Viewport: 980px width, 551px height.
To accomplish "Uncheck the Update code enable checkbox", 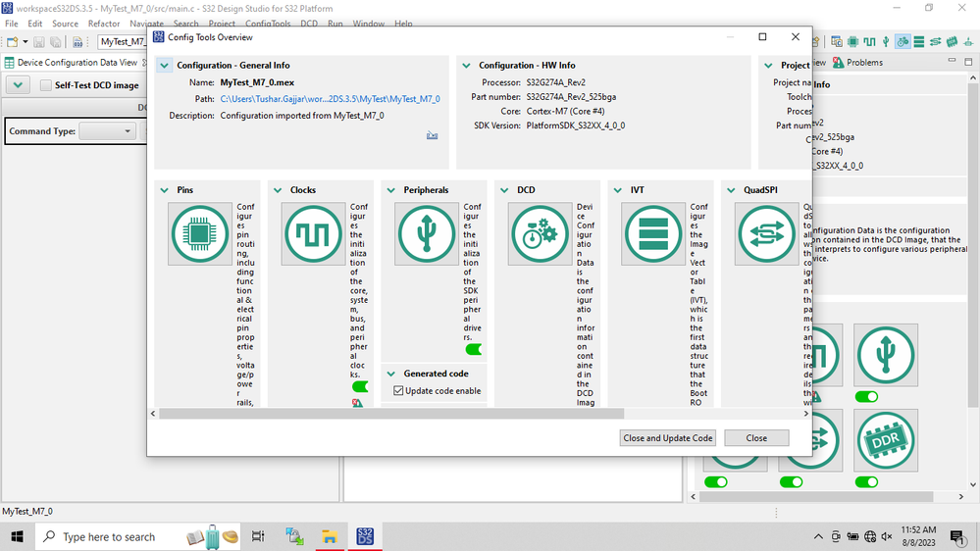I will pyautogui.click(x=398, y=390).
